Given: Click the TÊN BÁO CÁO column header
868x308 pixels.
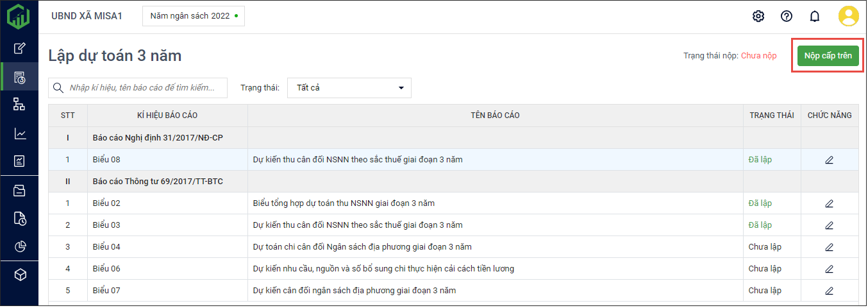Looking at the screenshot, I should [x=495, y=116].
